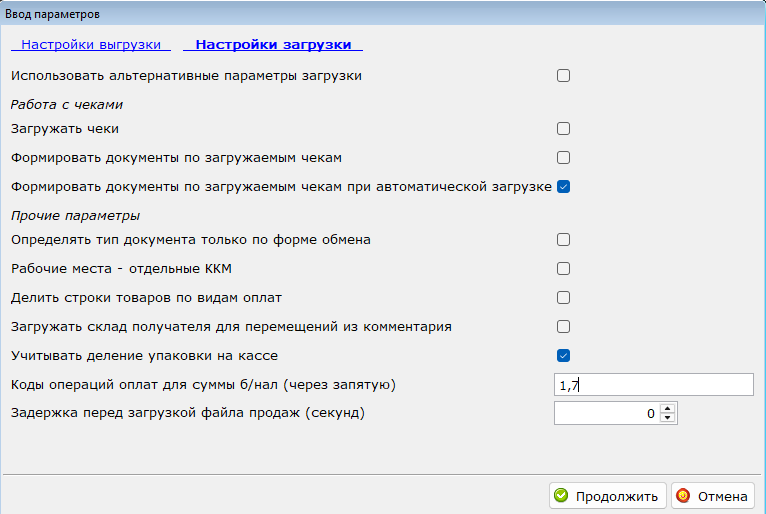Enable Использовать альтернативные параметры загрузки checkbox
Image resolution: width=766 pixels, height=514 pixels.
pyautogui.click(x=563, y=76)
